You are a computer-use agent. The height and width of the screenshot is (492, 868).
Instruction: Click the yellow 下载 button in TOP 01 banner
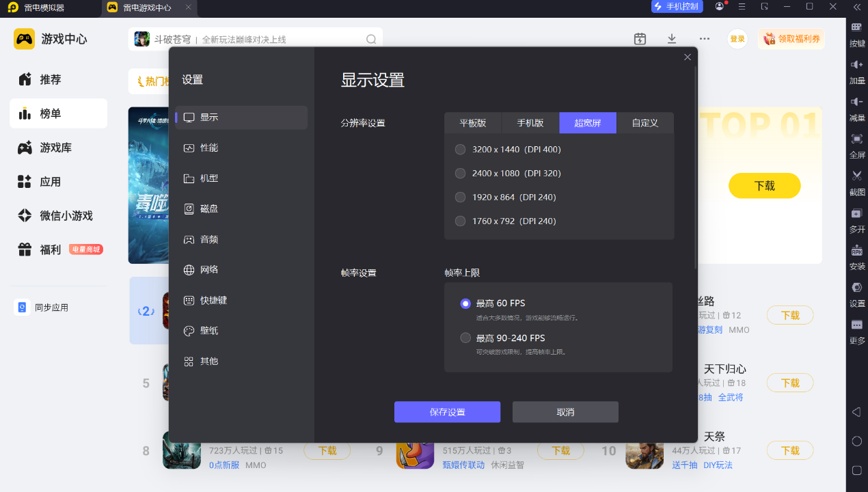(x=764, y=186)
